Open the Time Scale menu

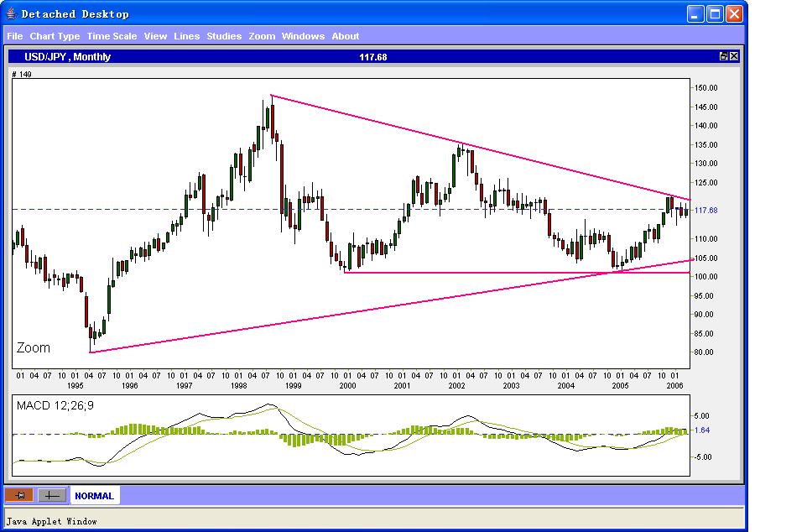point(110,36)
